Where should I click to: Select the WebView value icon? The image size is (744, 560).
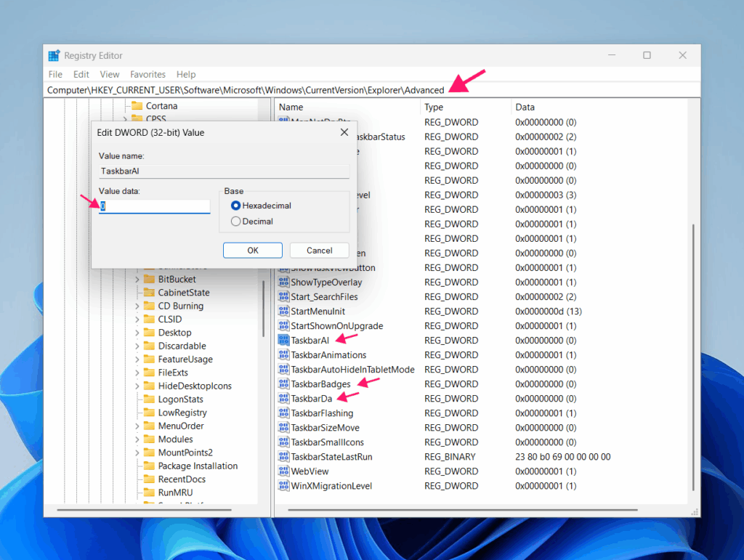284,471
